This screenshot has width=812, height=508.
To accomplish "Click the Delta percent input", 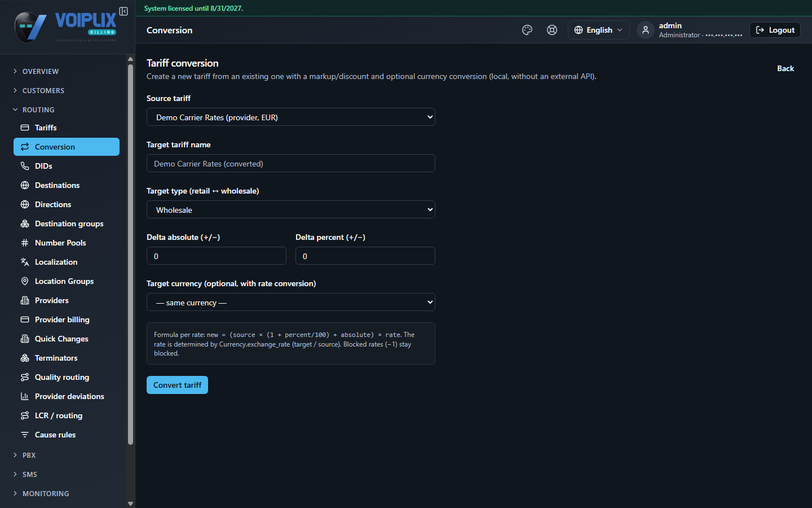I will pyautogui.click(x=365, y=256).
